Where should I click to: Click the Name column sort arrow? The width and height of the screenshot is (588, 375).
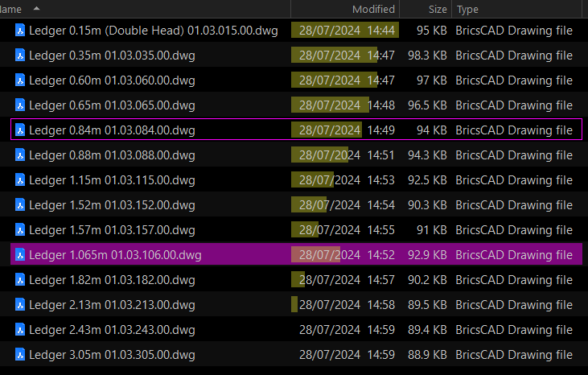point(36,8)
